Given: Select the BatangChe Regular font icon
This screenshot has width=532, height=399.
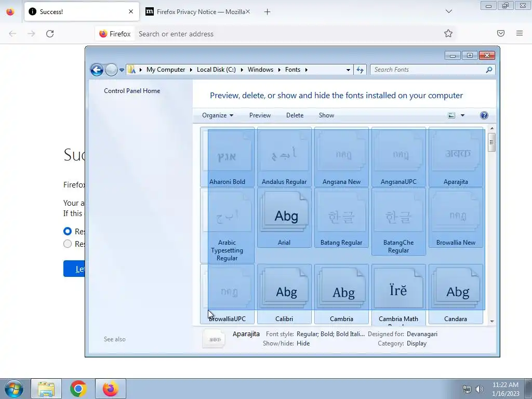Looking at the screenshot, I should 398,221.
